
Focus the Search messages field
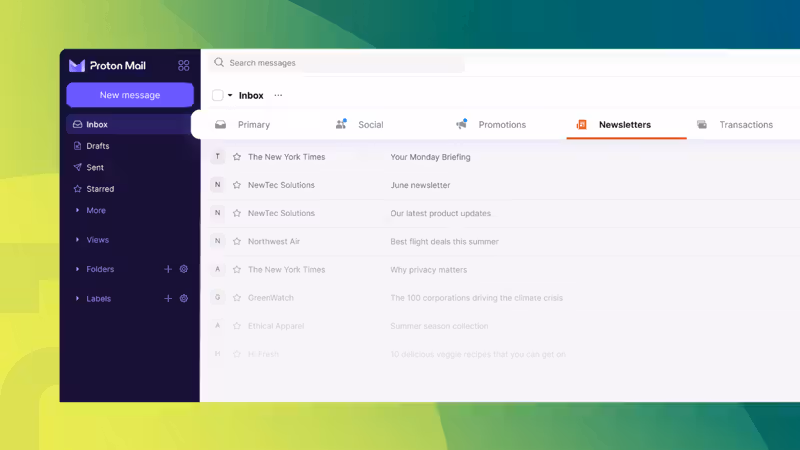pyautogui.click(x=337, y=63)
